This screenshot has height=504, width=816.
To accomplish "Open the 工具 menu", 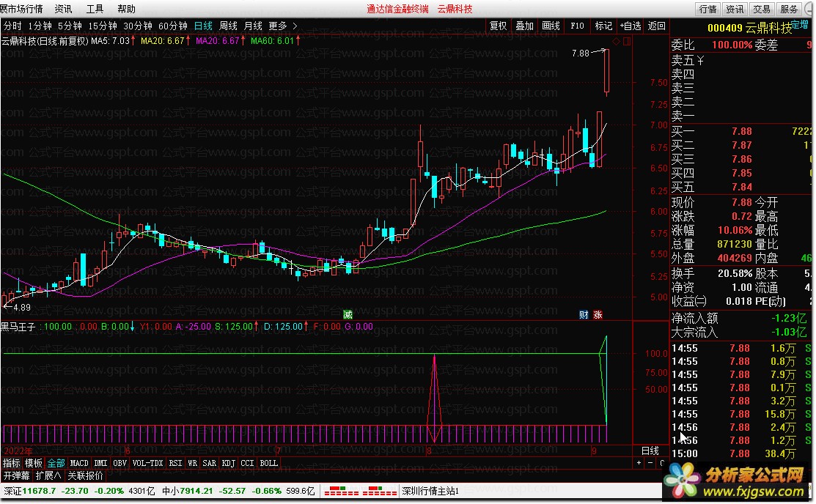I will coord(95,9).
